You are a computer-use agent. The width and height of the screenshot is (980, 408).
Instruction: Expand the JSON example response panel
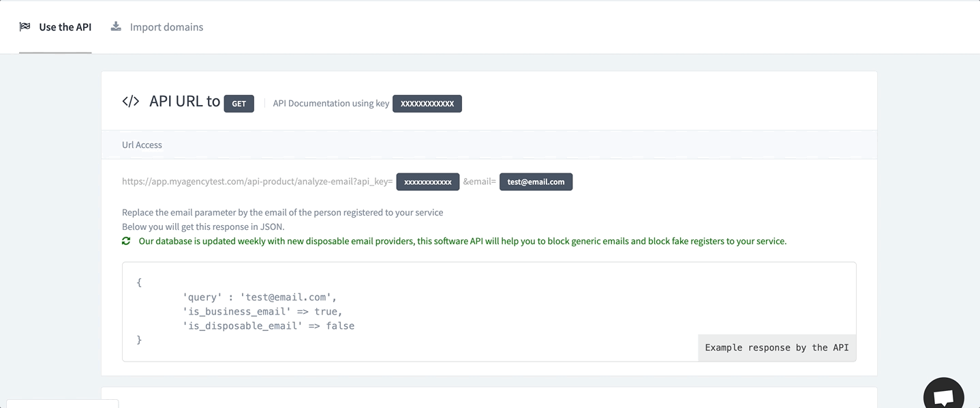coord(488,311)
